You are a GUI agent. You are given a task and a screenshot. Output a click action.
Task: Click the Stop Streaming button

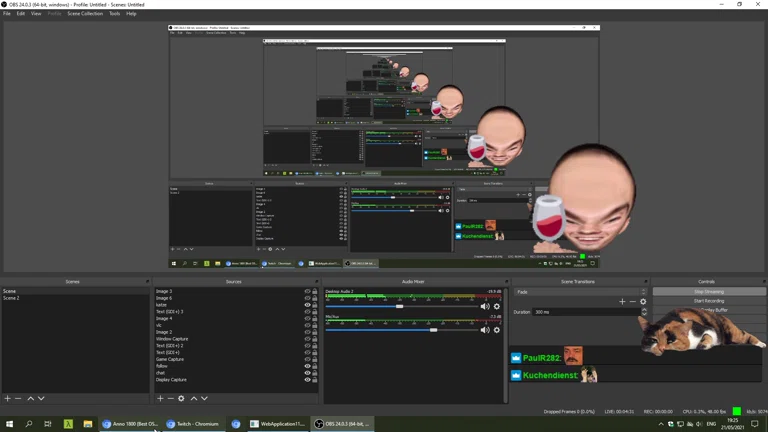point(708,292)
